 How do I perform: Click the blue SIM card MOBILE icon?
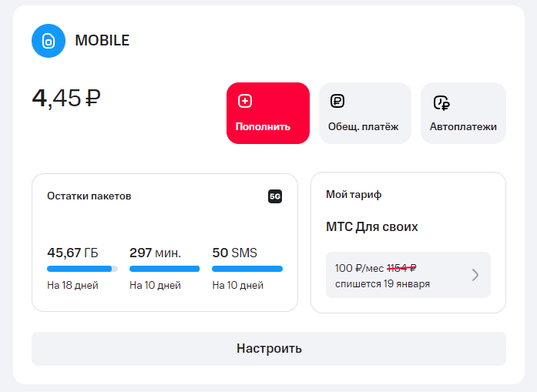(x=48, y=41)
